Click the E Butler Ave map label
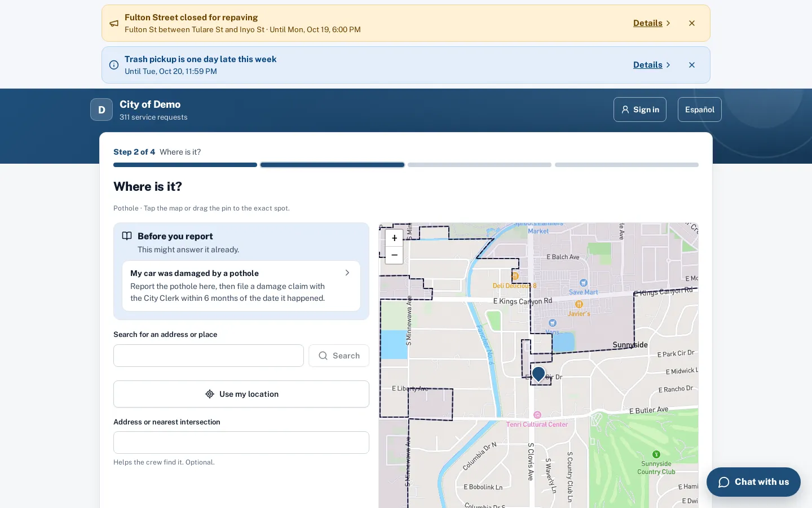The height and width of the screenshot is (508, 812). [648, 410]
